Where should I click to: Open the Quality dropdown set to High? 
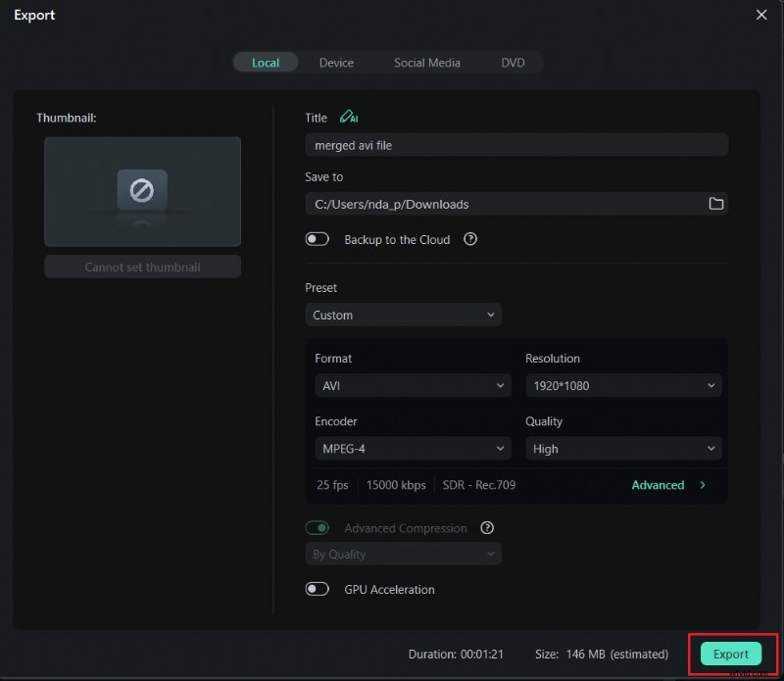(x=623, y=449)
